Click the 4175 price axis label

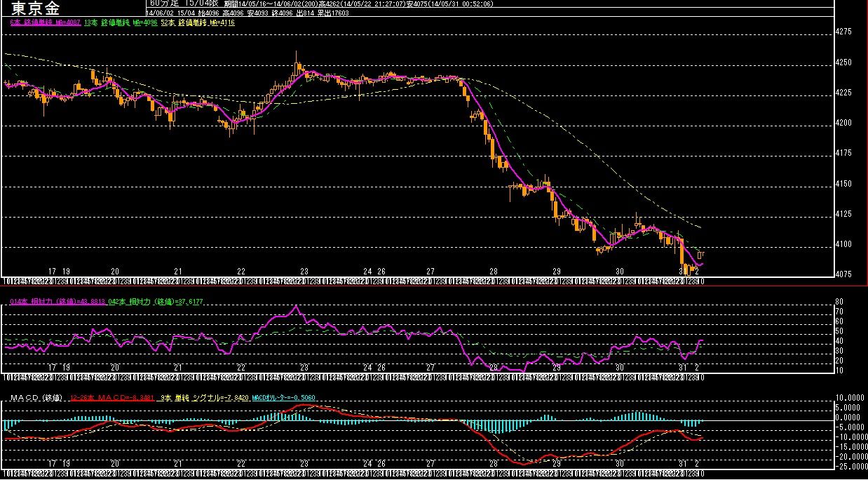[843, 153]
